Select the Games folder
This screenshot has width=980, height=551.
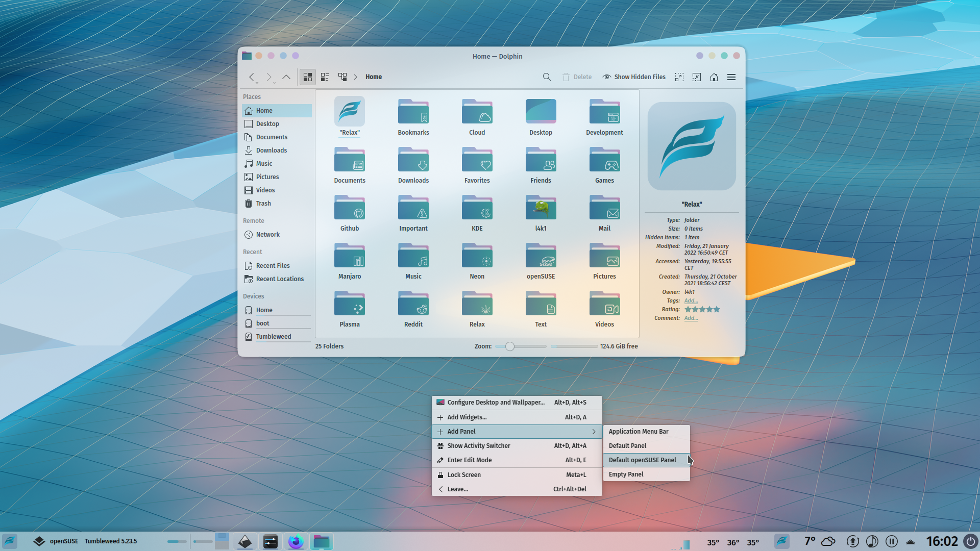point(604,165)
